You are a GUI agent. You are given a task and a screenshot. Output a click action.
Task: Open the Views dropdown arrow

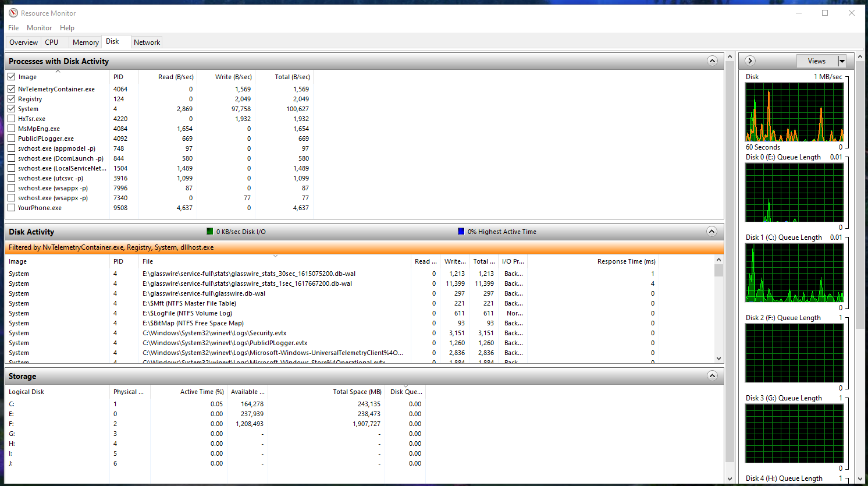pyautogui.click(x=842, y=61)
